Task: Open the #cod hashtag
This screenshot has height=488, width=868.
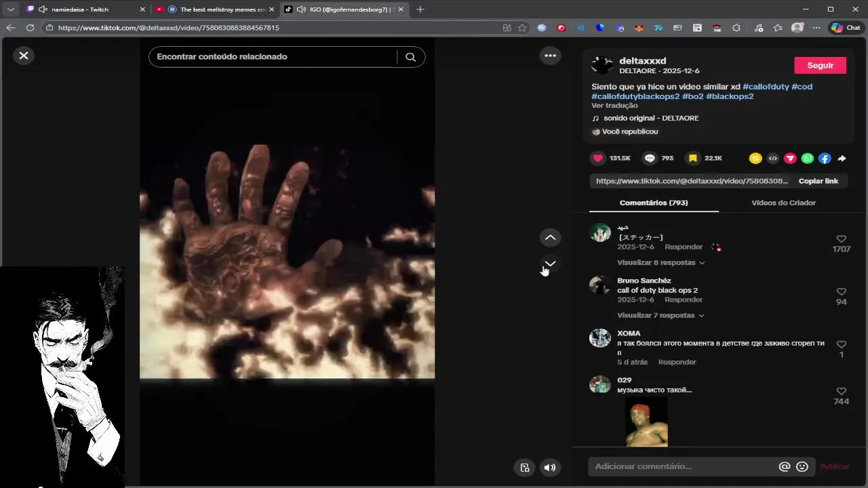Action: pyautogui.click(x=802, y=87)
